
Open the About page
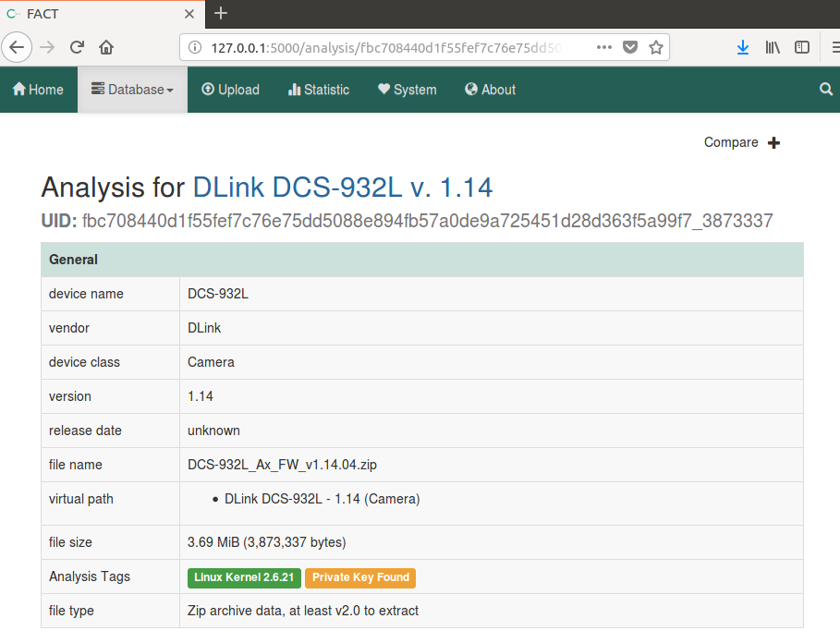[490, 90]
